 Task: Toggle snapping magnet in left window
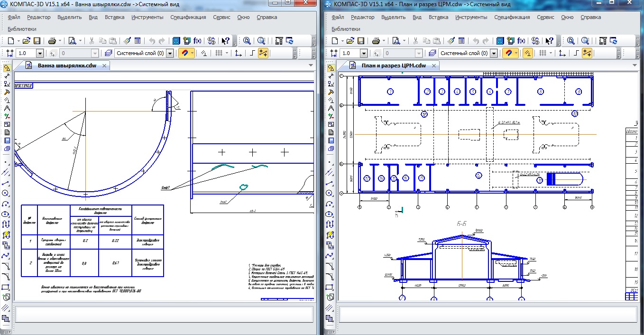(x=184, y=53)
